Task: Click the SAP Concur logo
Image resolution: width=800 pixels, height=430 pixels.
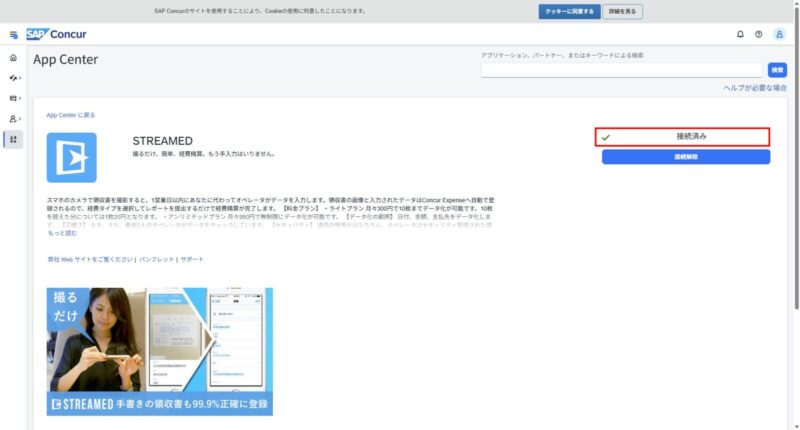Action: (x=56, y=34)
